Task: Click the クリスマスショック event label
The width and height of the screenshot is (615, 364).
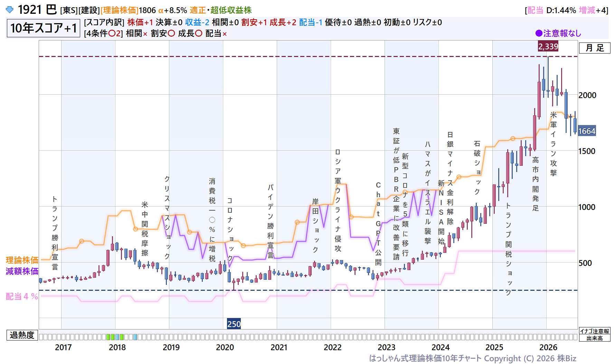Action: [167, 218]
